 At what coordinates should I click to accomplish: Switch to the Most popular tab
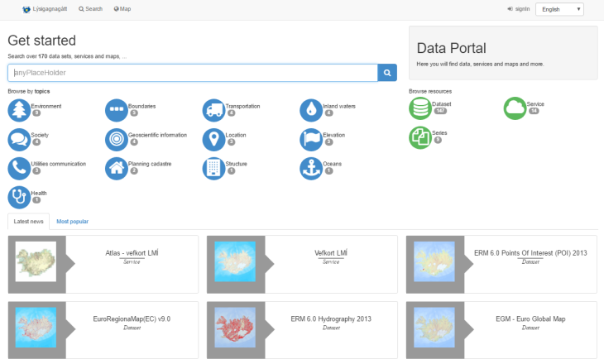(x=72, y=222)
